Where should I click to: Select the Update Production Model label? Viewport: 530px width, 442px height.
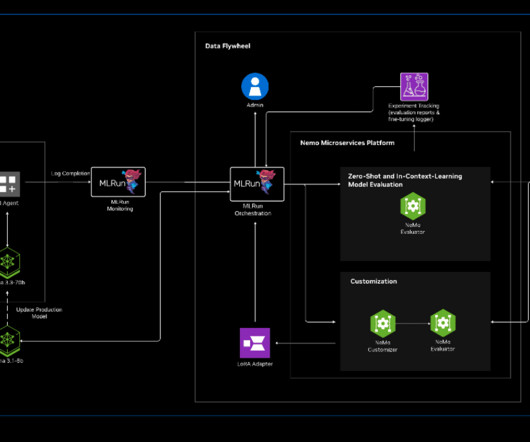(39, 313)
